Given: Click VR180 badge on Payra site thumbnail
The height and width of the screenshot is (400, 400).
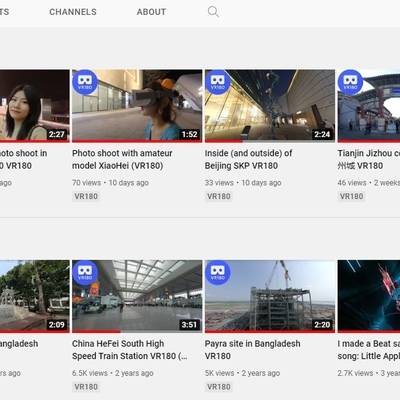Looking at the screenshot, I should pyautogui.click(x=217, y=273).
